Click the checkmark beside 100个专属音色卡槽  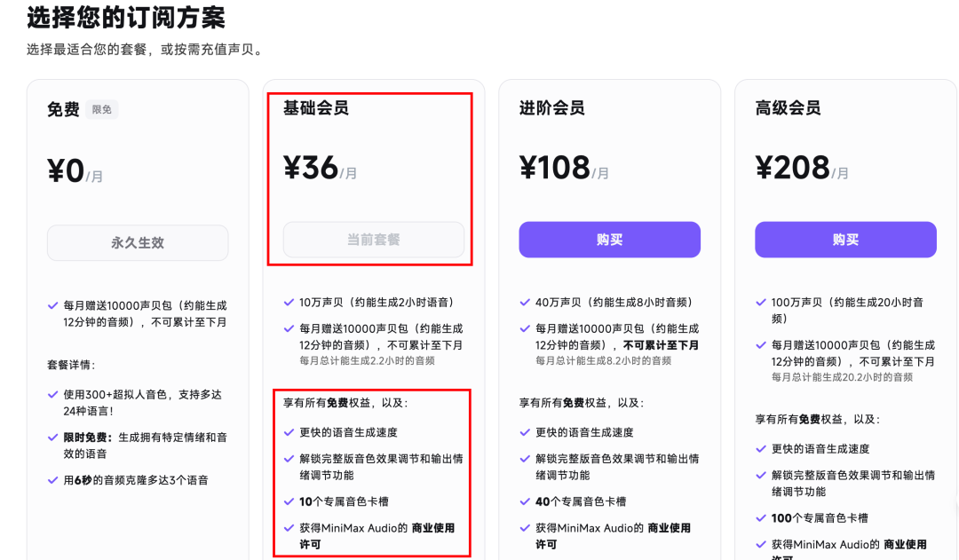[x=761, y=517]
